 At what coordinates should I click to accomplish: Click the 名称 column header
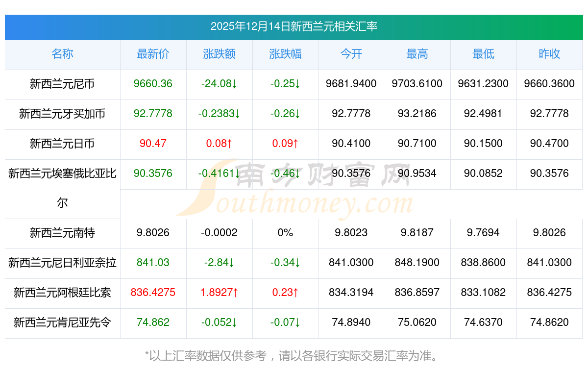point(62,54)
